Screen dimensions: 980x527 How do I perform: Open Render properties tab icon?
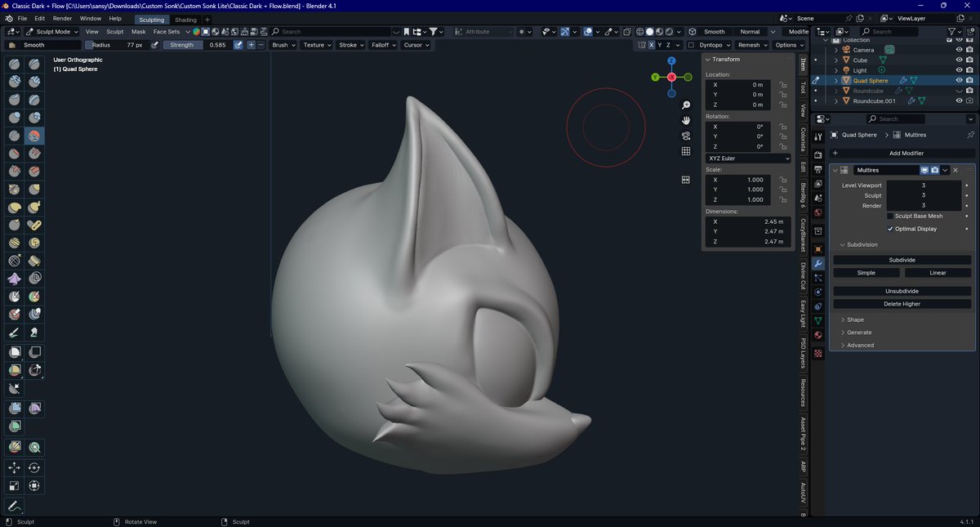[818, 154]
